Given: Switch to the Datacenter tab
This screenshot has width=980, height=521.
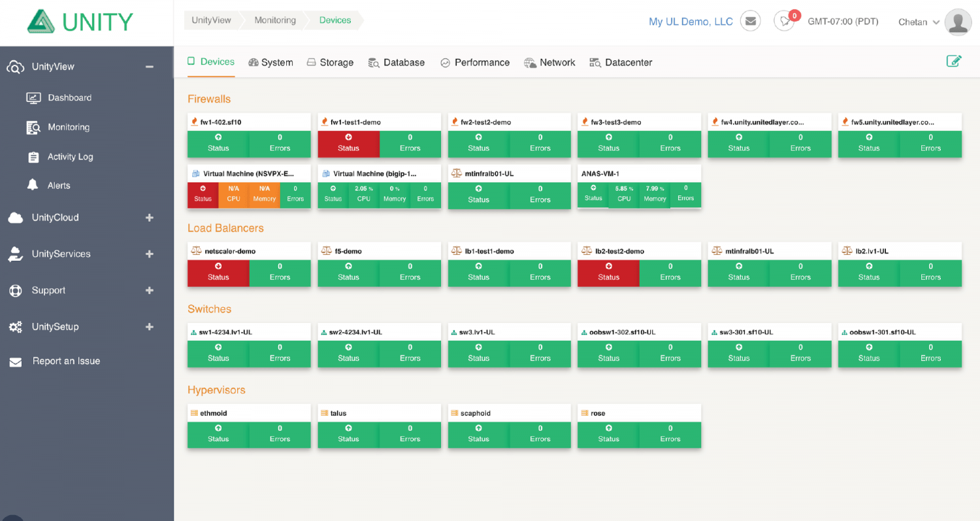Looking at the screenshot, I should [621, 63].
